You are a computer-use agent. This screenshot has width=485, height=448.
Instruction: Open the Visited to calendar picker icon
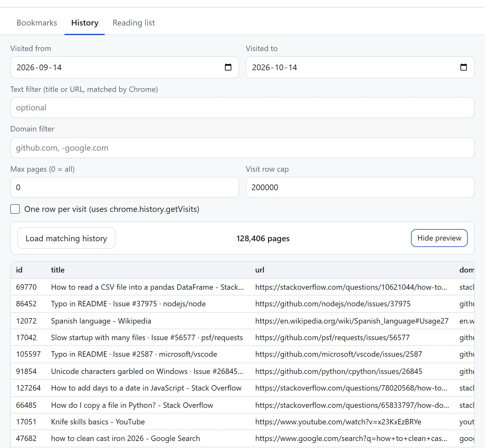463,67
